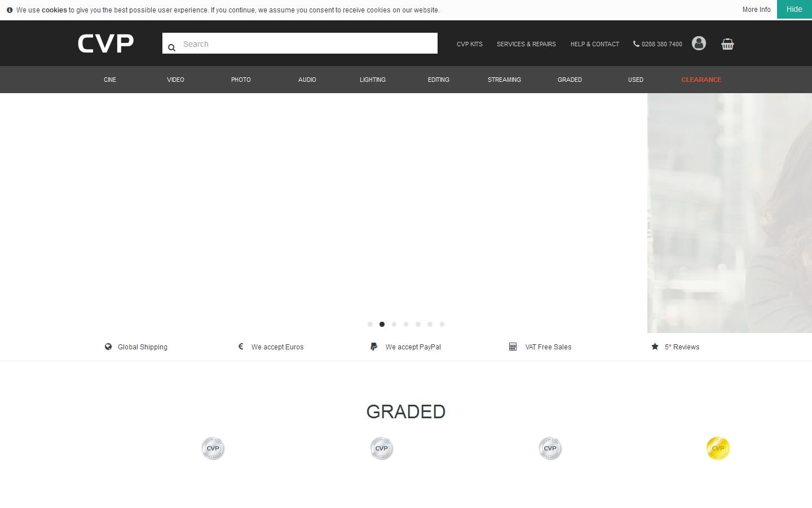
Task: Open the shopping basket
Action: point(727,43)
